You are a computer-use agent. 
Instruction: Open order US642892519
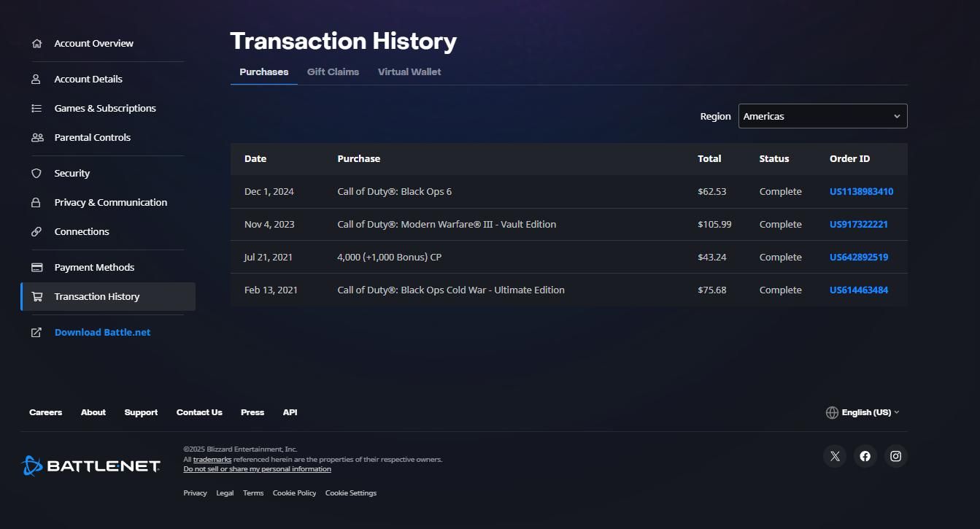click(859, 258)
